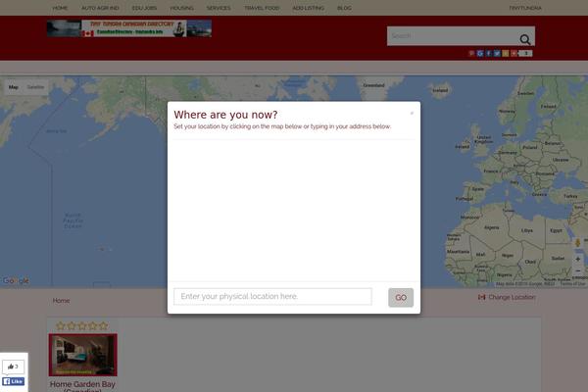Click the Change Location link

pyautogui.click(x=512, y=297)
